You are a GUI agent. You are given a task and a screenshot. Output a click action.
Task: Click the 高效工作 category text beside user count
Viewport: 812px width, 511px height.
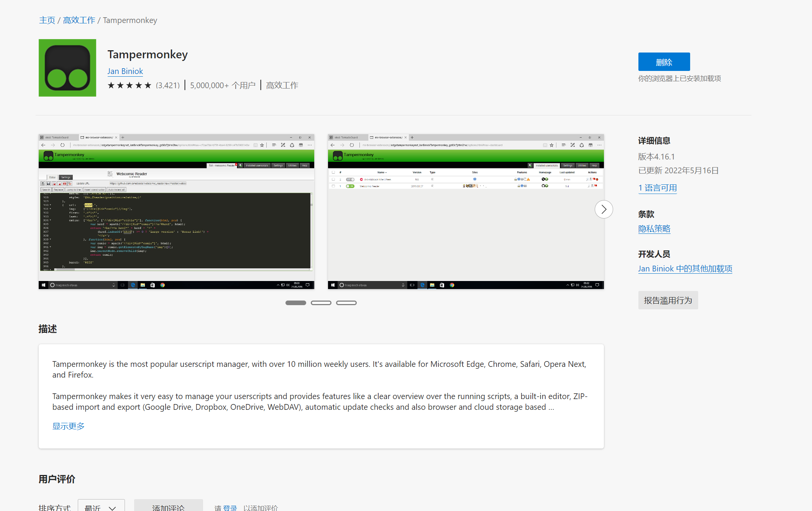pyautogui.click(x=282, y=85)
